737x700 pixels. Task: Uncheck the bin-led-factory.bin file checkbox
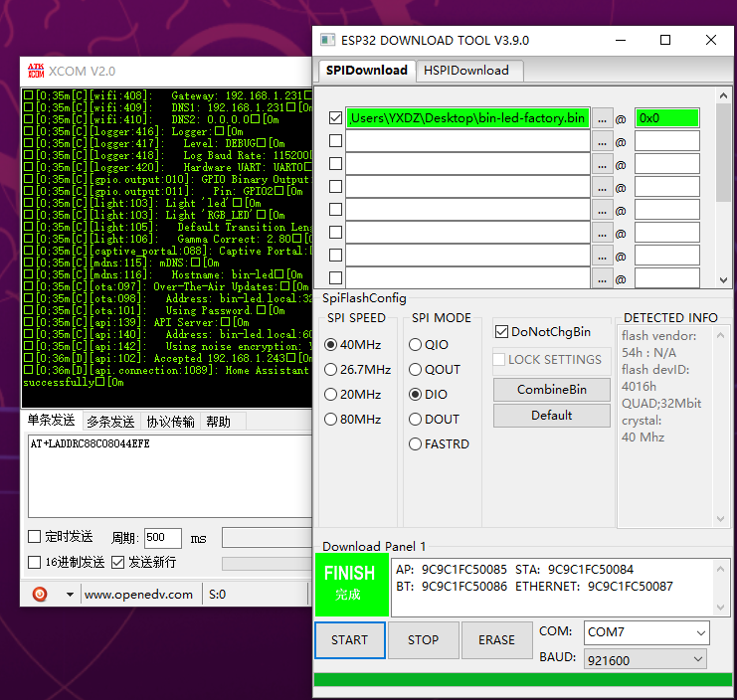(335, 118)
